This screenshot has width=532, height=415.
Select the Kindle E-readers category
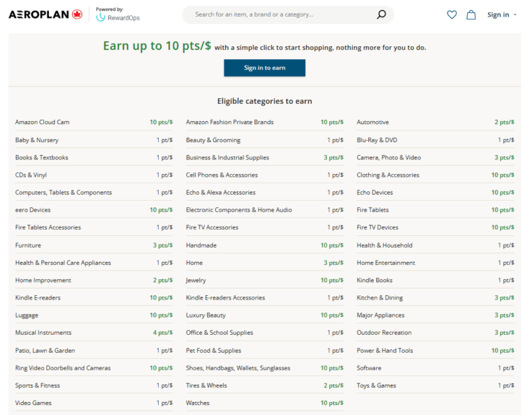(x=38, y=297)
